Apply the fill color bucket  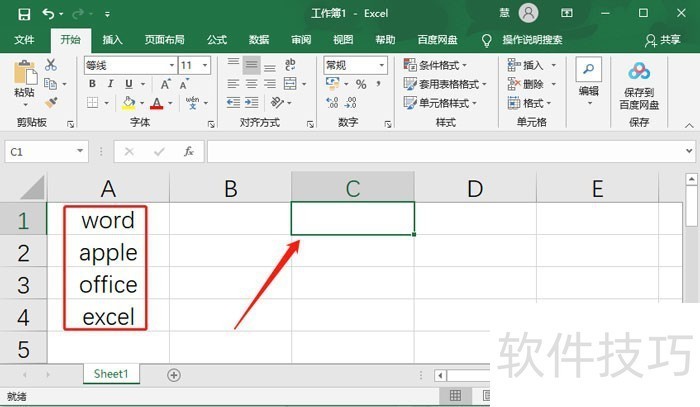pos(129,103)
